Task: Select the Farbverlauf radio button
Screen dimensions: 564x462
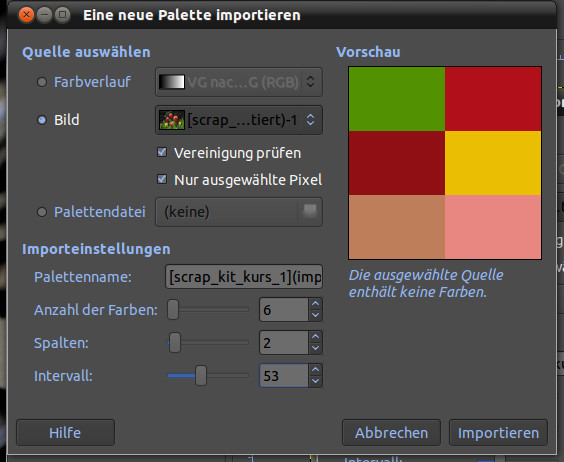Action: pos(42,82)
